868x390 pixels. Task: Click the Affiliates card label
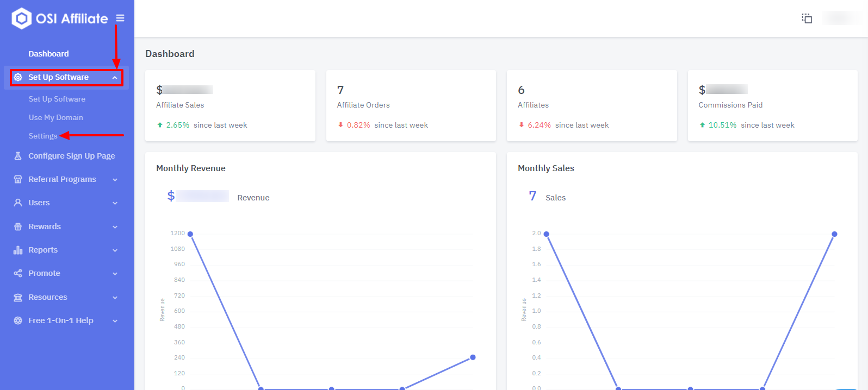coord(533,105)
